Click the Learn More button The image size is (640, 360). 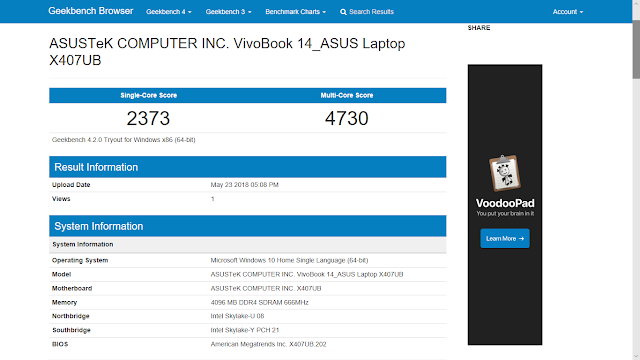pos(505,238)
